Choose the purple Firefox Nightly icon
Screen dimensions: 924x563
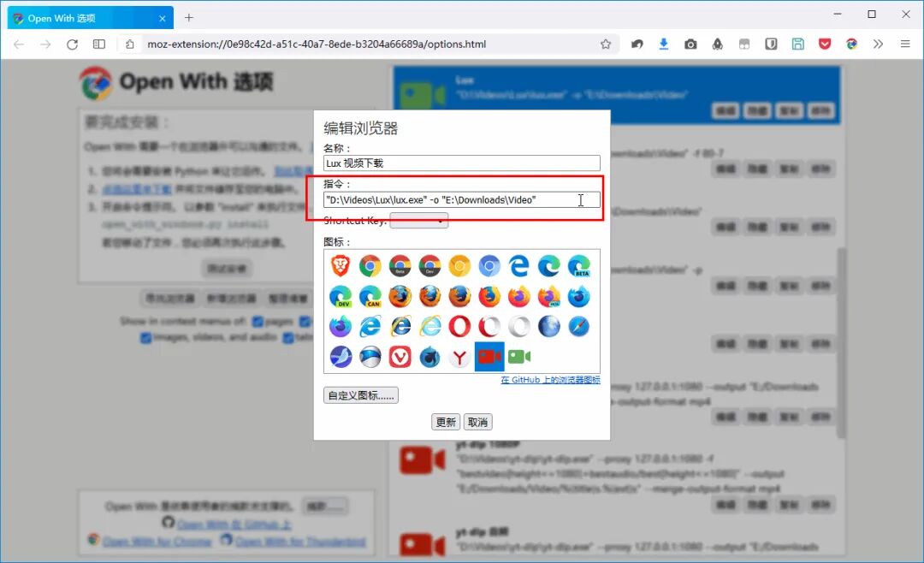tap(340, 326)
